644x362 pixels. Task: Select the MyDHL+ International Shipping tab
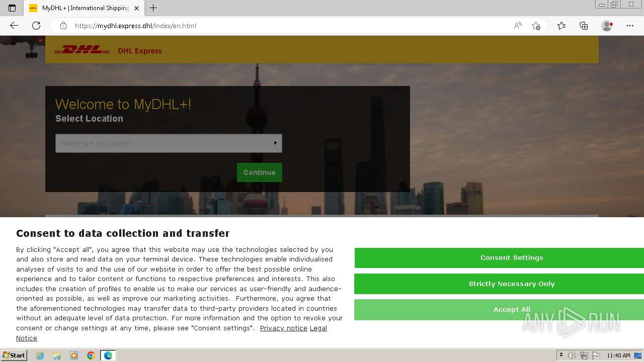click(x=85, y=8)
